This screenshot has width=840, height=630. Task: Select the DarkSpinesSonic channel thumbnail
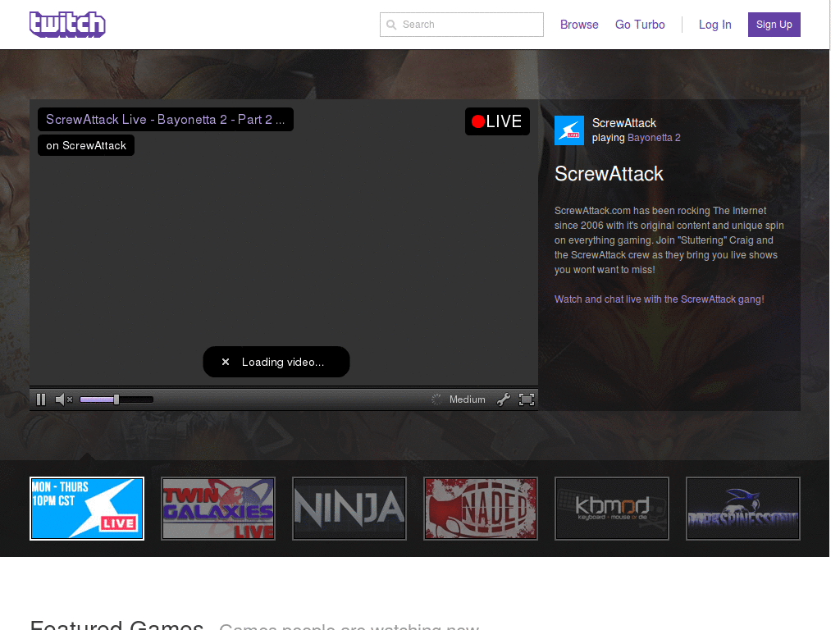(743, 509)
